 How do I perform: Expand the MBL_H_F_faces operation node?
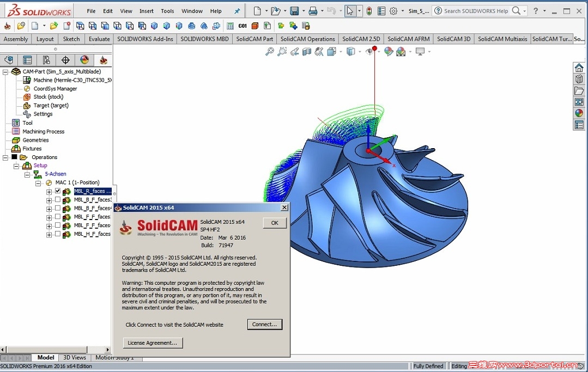(x=49, y=235)
